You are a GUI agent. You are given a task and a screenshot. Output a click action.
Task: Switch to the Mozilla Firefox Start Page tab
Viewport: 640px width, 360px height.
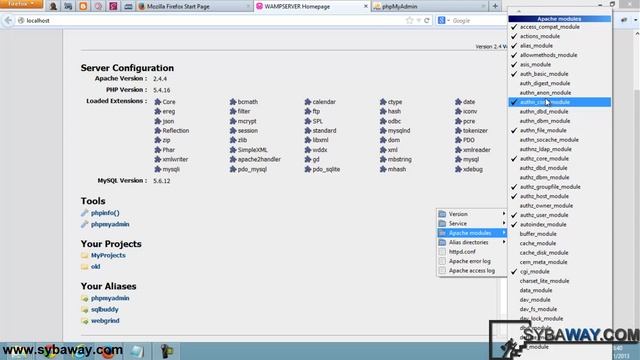[194, 6]
